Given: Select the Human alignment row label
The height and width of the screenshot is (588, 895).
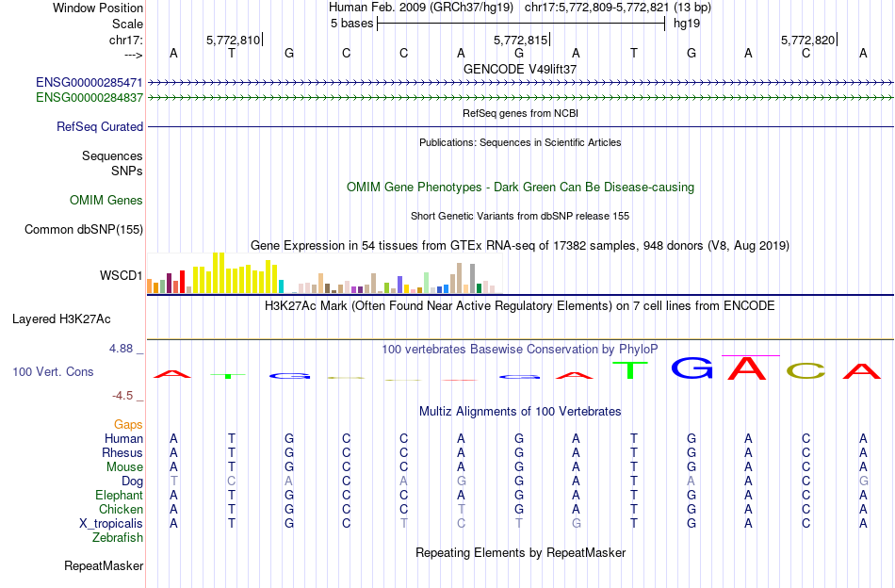Looking at the screenshot, I should point(123,438).
